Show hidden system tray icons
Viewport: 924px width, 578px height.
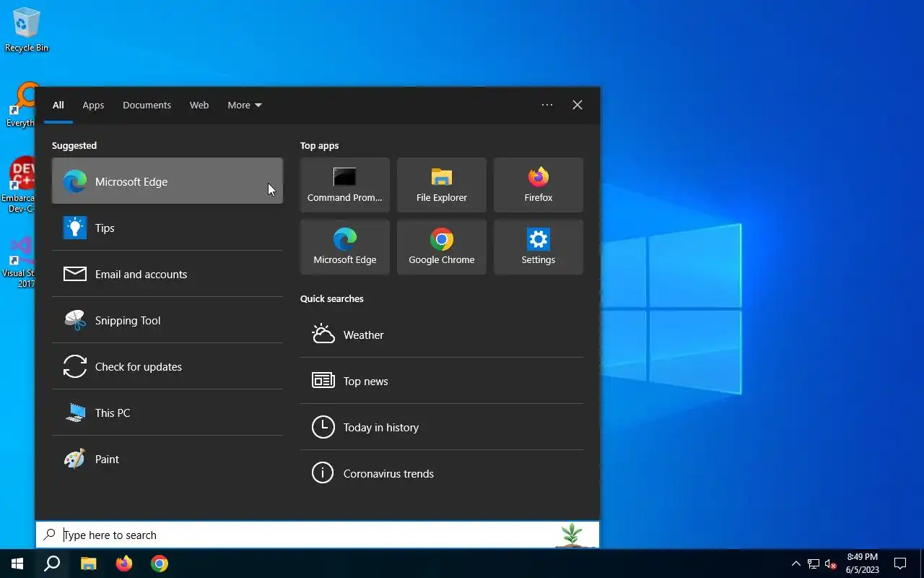tap(796, 564)
